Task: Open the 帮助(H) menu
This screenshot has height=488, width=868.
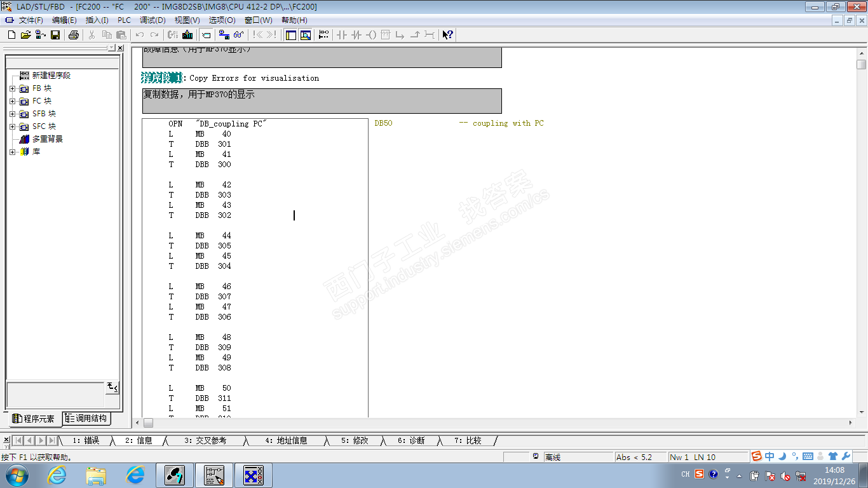Action: (294, 20)
